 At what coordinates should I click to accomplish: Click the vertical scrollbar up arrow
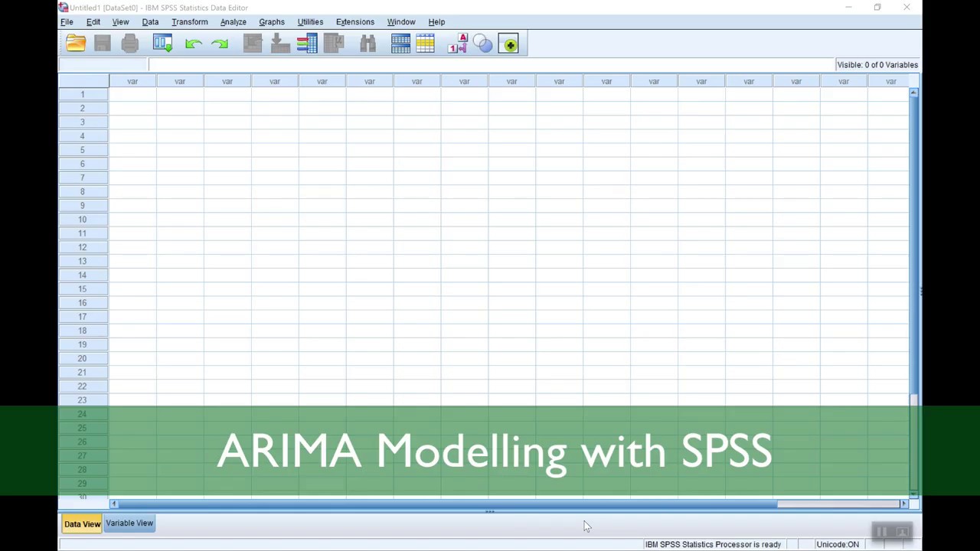click(913, 93)
